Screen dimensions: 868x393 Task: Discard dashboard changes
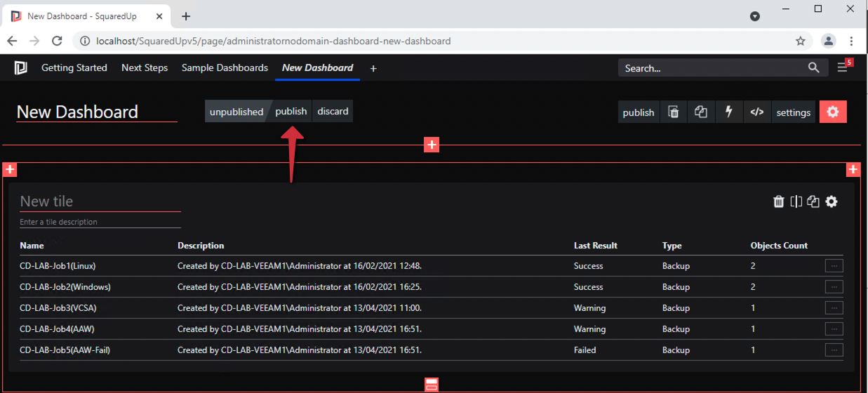333,112
